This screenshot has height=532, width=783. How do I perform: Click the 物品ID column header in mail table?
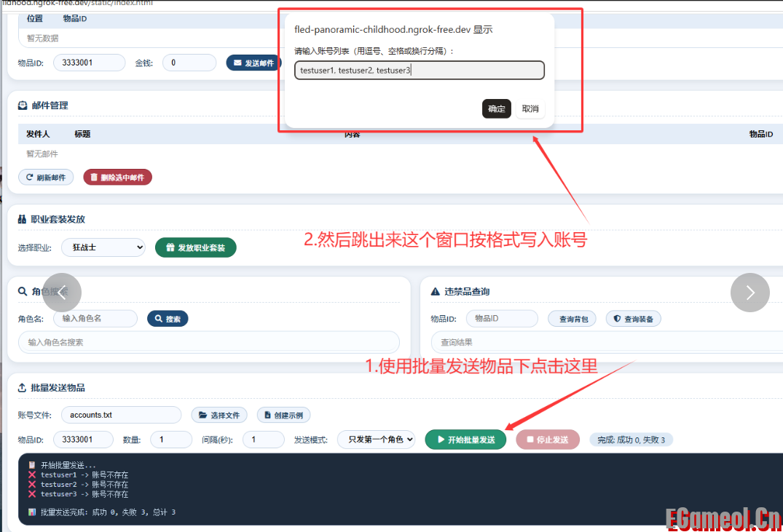click(x=761, y=134)
